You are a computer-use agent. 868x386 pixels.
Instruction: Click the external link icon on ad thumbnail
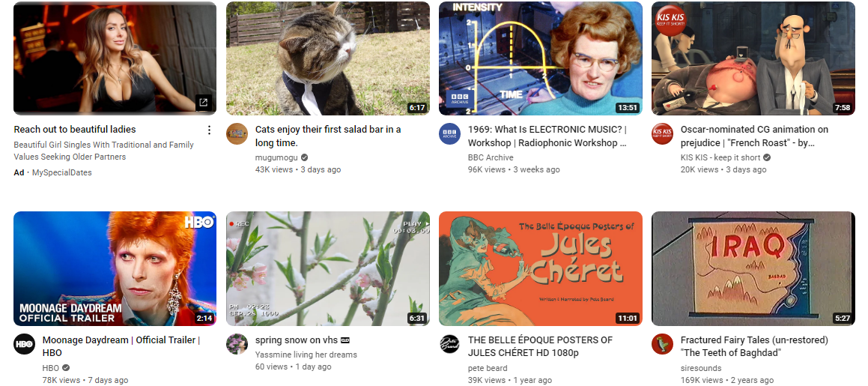[203, 103]
